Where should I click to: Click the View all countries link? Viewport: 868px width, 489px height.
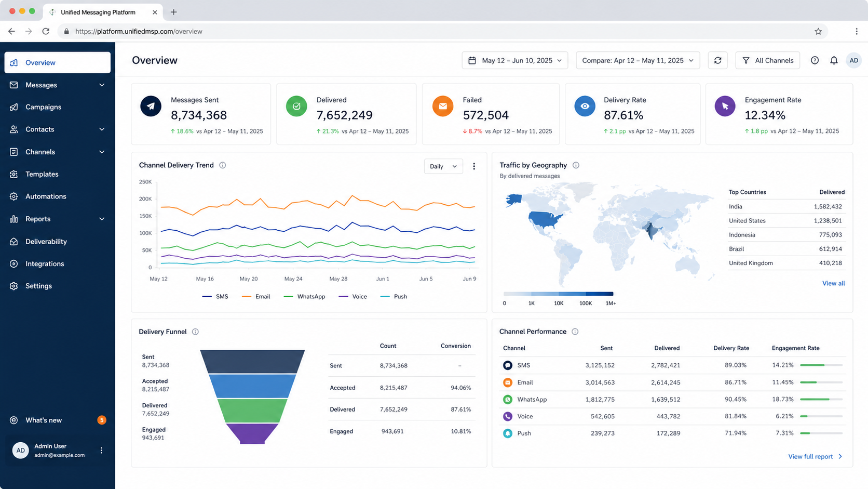pos(833,283)
